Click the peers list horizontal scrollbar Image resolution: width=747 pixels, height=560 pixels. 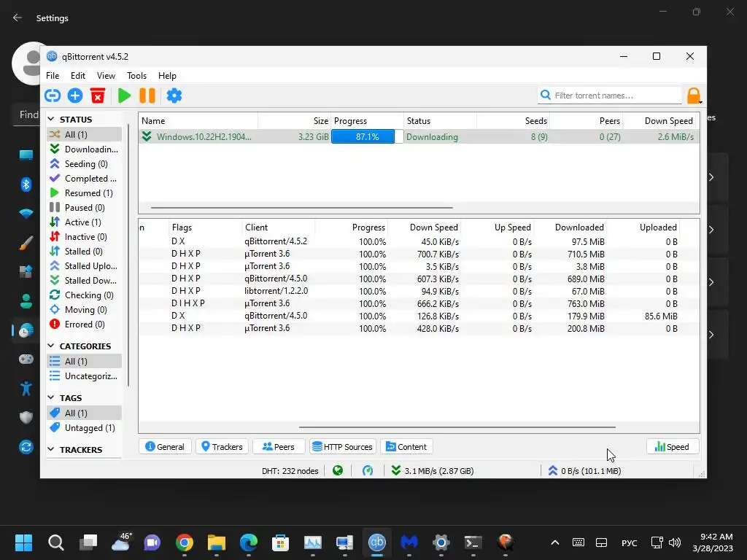click(x=457, y=427)
